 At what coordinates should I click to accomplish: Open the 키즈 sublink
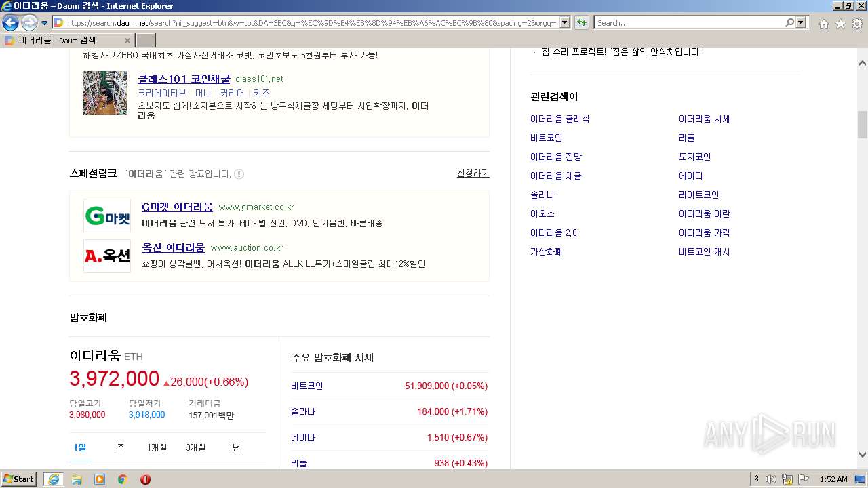[261, 93]
